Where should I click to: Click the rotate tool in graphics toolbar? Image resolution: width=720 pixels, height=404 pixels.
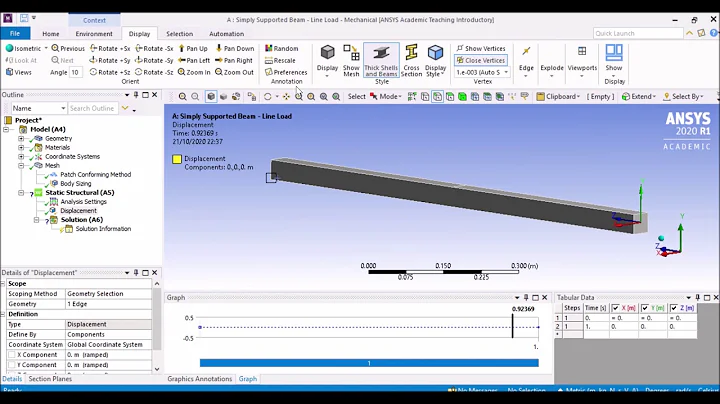(268, 96)
